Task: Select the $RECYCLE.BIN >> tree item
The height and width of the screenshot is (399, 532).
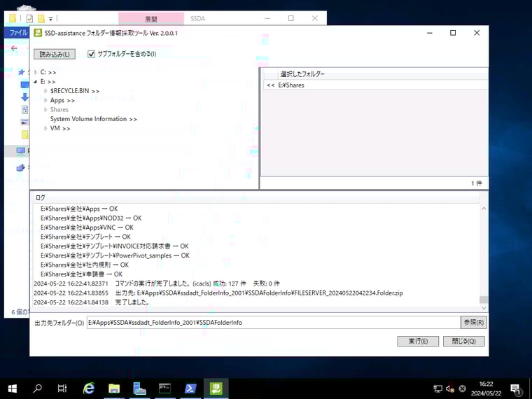Action: tap(75, 91)
